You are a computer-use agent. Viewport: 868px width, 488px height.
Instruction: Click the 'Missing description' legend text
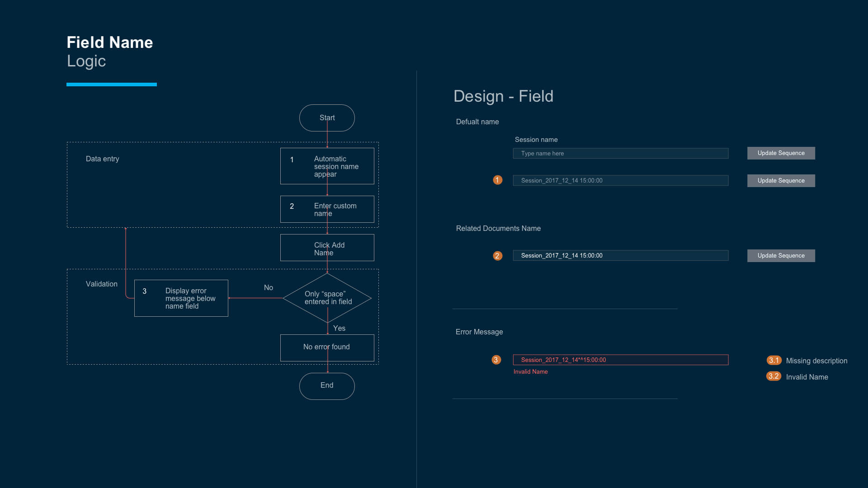click(816, 361)
